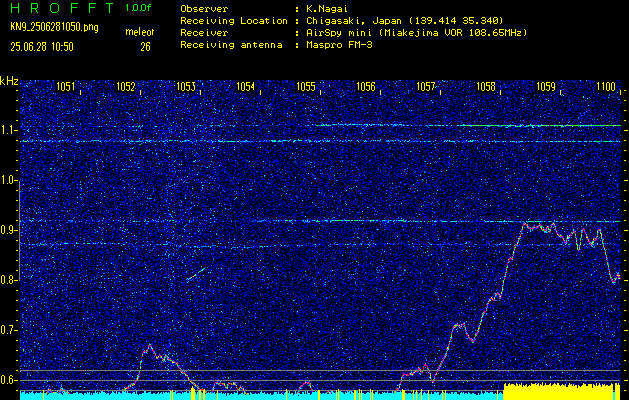Click the 0.8 kHz axis label

click(8, 280)
